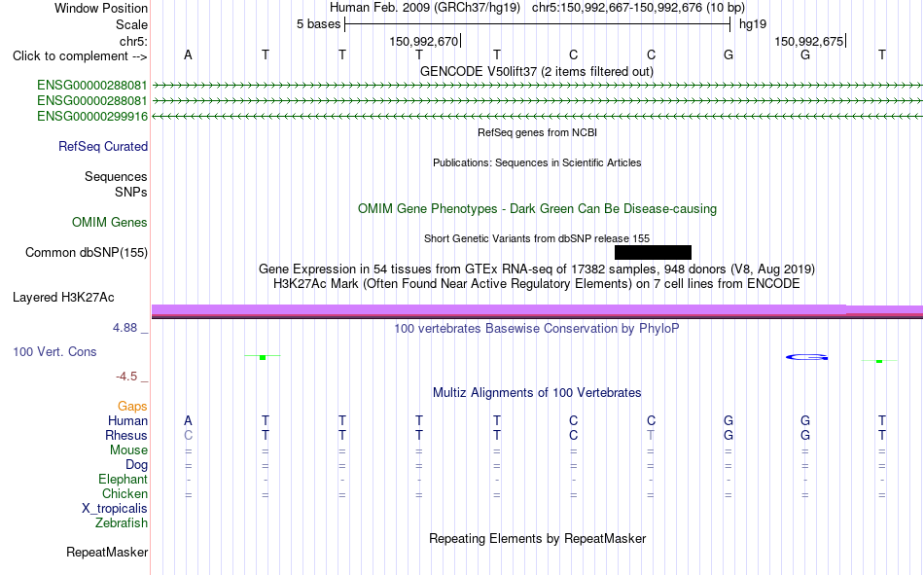The height and width of the screenshot is (575, 924).
Task: Click the 150,992,670 position marker
Action: (424, 41)
